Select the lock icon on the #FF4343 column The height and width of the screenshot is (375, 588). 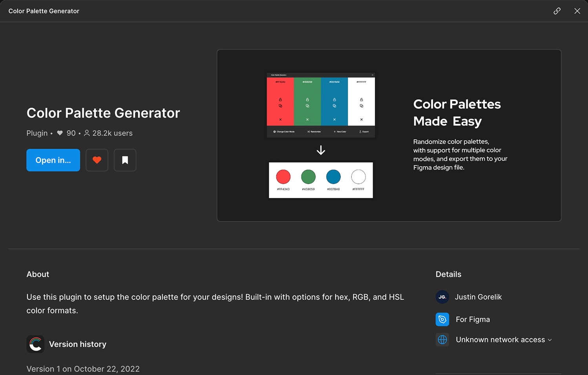point(280,100)
